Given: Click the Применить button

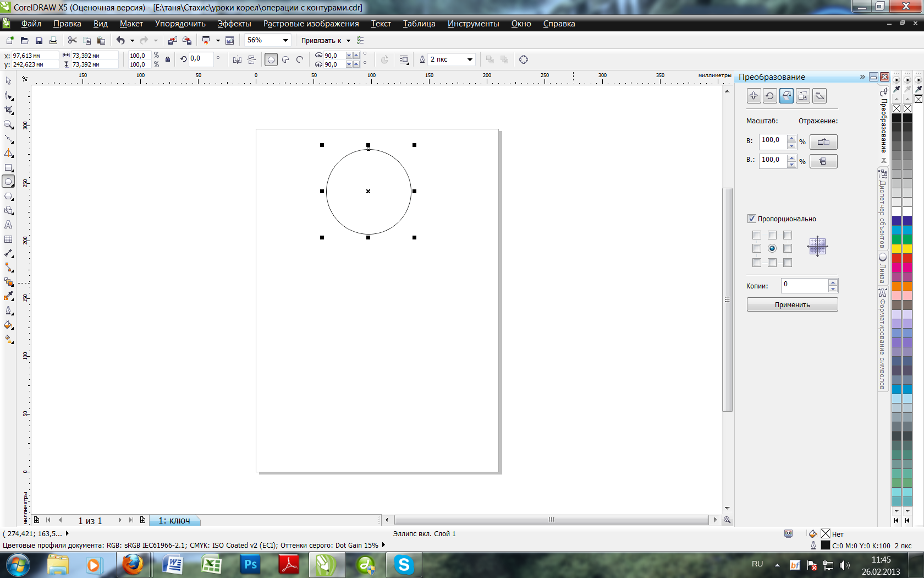Looking at the screenshot, I should pyautogui.click(x=792, y=305).
